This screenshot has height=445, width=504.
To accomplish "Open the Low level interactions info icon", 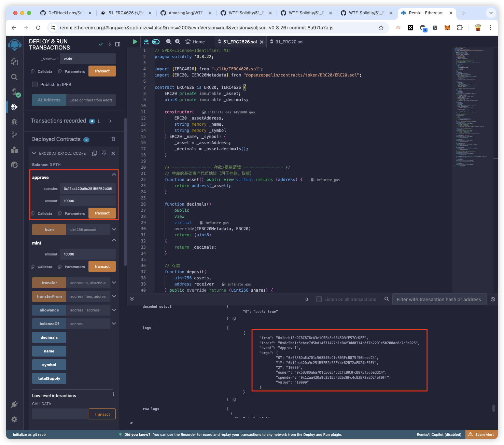I will coord(113,394).
